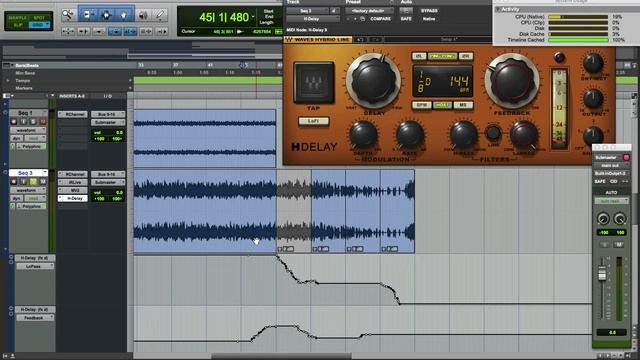Open Seq 3 Polyphonic elastic audio menu
Screen dimensions: 640x360
click(x=31, y=206)
